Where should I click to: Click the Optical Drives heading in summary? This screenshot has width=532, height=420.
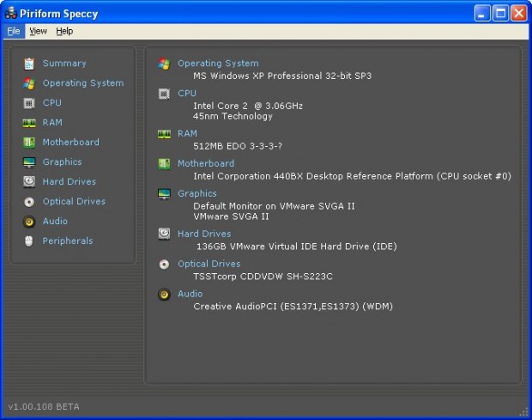tap(209, 264)
